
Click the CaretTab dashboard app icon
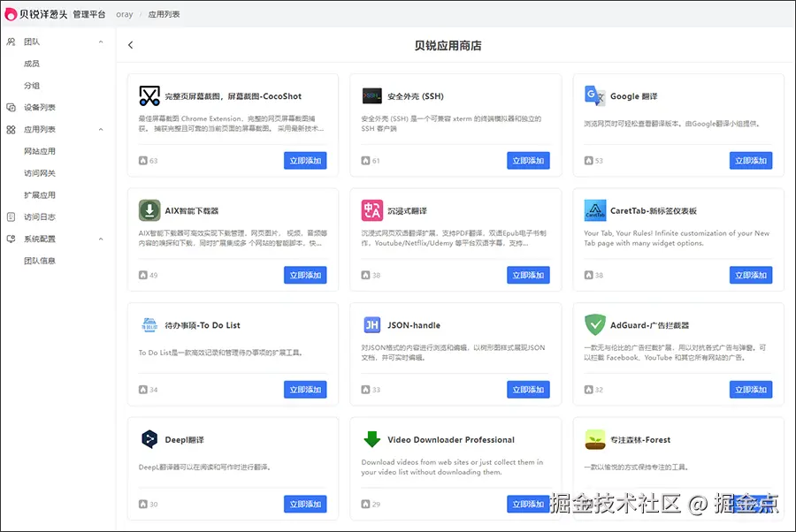(595, 210)
